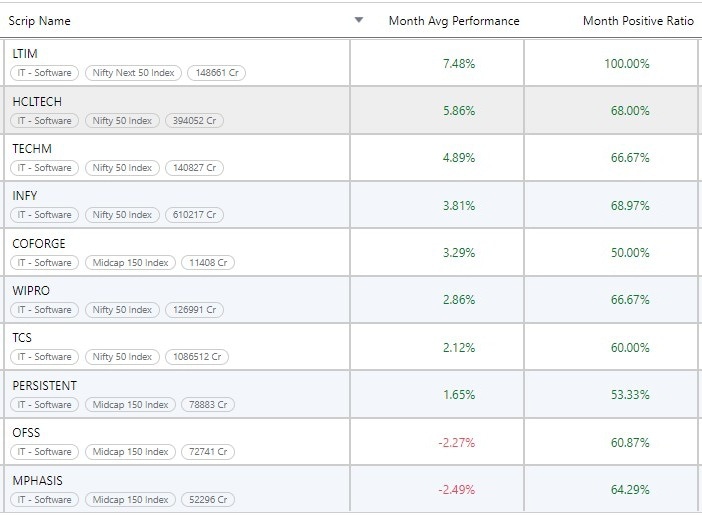The height and width of the screenshot is (515, 702).
Task: Open the HCLTECH scrip name
Action: click(x=37, y=102)
